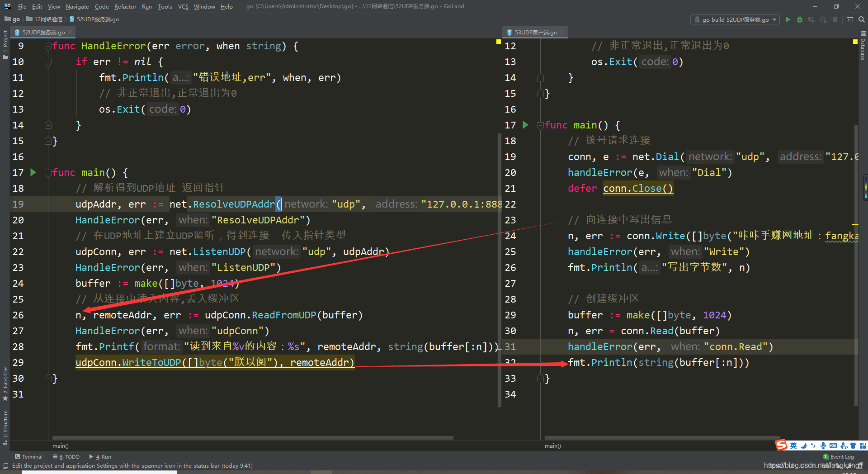The image size is (868, 474).
Task: Open Sogou skin t-shirt icon
Action: tap(853, 446)
